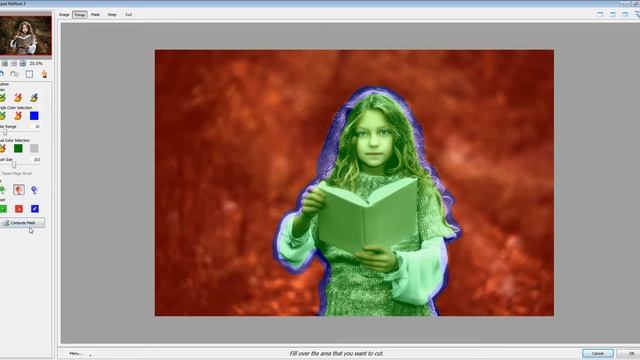
Task: Click the Color Range value field
Action: [36, 127]
